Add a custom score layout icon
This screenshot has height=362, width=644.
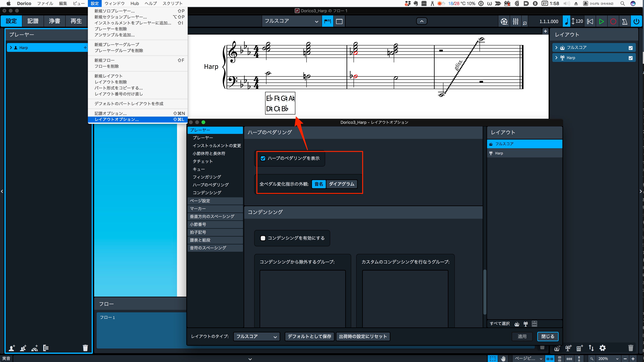coord(580,348)
